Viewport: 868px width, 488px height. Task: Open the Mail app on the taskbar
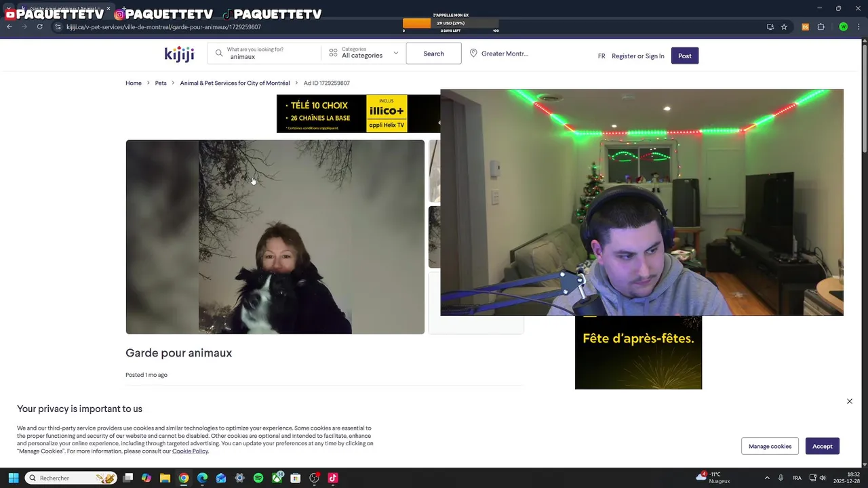(x=220, y=478)
